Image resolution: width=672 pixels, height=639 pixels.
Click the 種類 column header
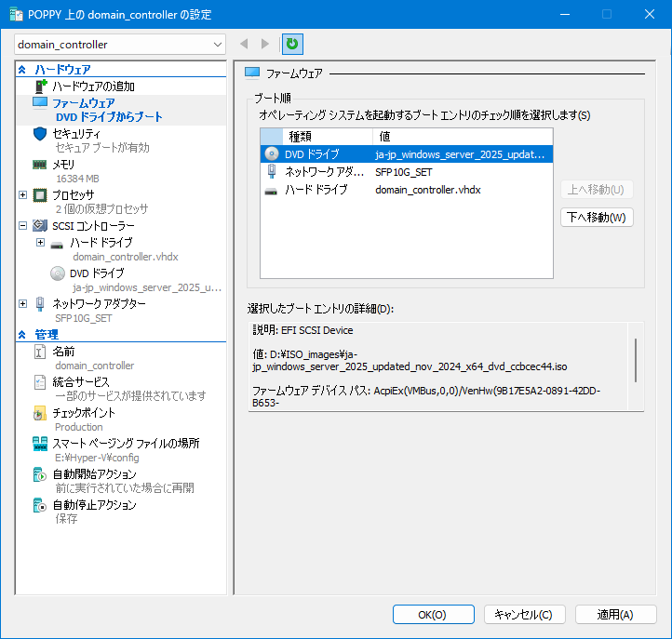(328, 137)
